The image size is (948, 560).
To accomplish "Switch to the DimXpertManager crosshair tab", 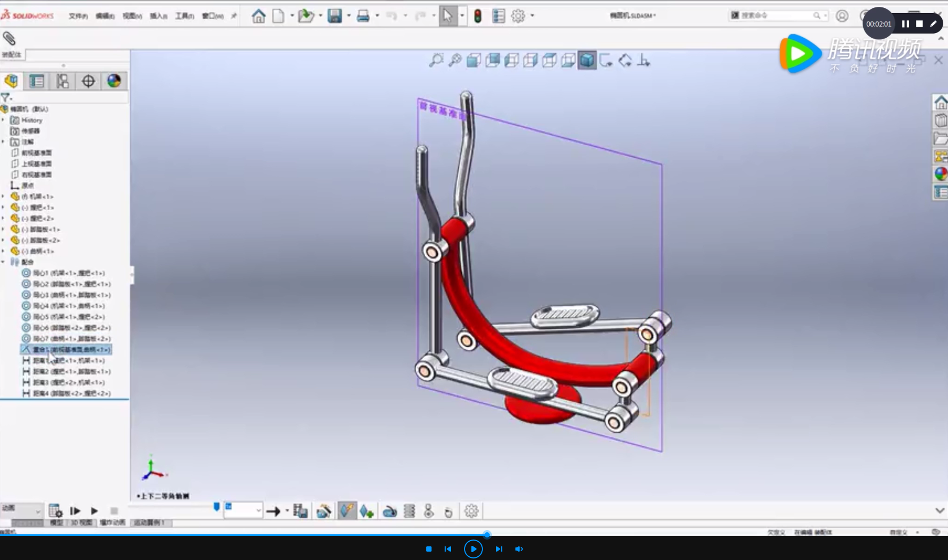I will [x=88, y=81].
